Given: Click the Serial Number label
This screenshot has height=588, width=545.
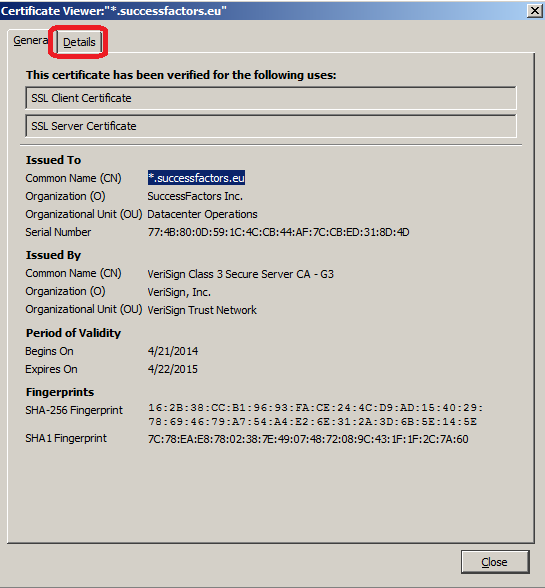Looking at the screenshot, I should pyautogui.click(x=58, y=232).
